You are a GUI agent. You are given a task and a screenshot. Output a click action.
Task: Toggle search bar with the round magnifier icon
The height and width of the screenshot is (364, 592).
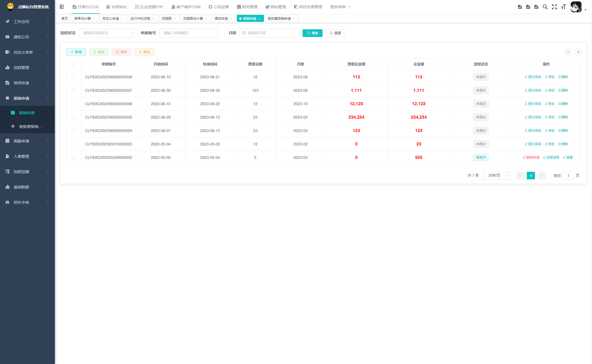point(568,52)
